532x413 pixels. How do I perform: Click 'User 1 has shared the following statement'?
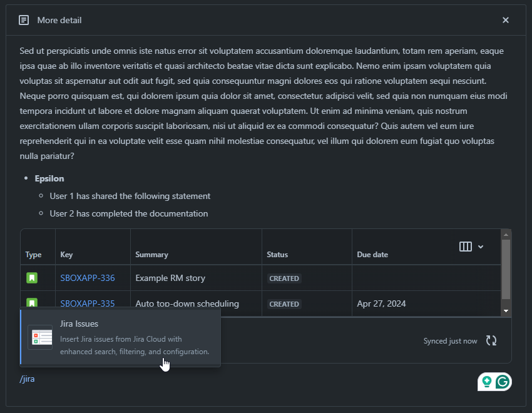pyautogui.click(x=130, y=196)
